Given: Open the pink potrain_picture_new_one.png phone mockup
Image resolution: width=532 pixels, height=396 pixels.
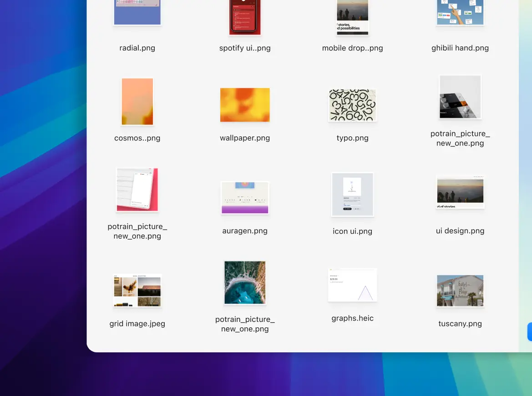Looking at the screenshot, I should (x=137, y=190).
